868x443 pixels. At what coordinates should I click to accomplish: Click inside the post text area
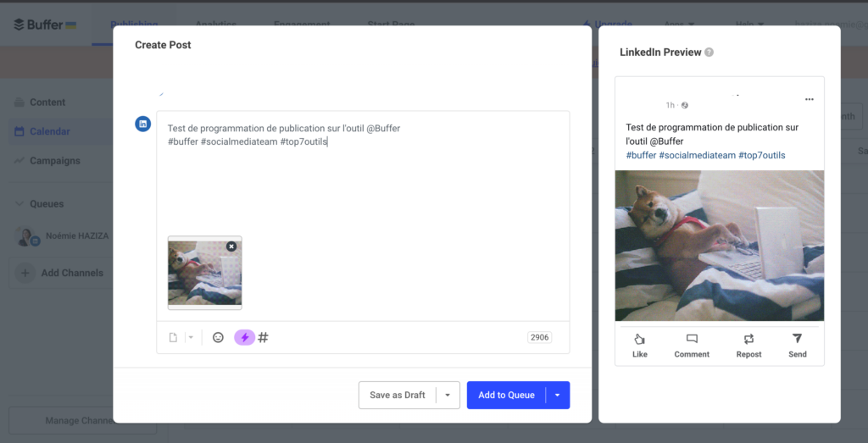[x=363, y=186]
